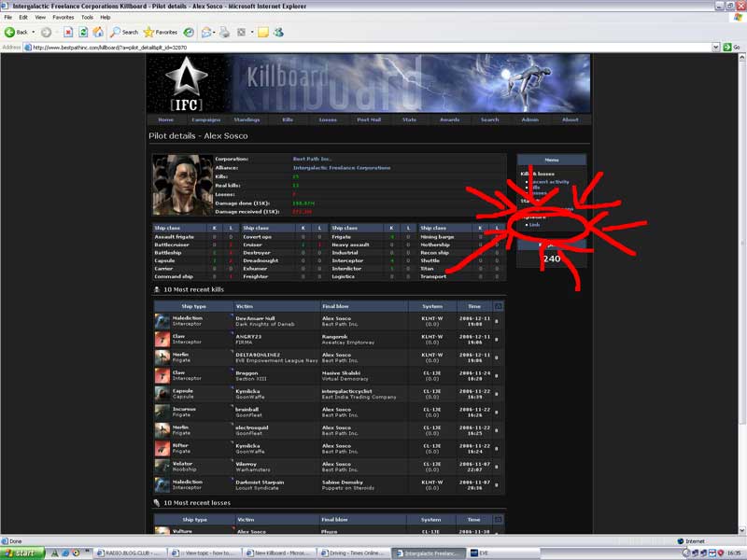Switch to the 'View topic - how to' taskbar window
Screen dimensions: 747x560
pyautogui.click(x=204, y=553)
